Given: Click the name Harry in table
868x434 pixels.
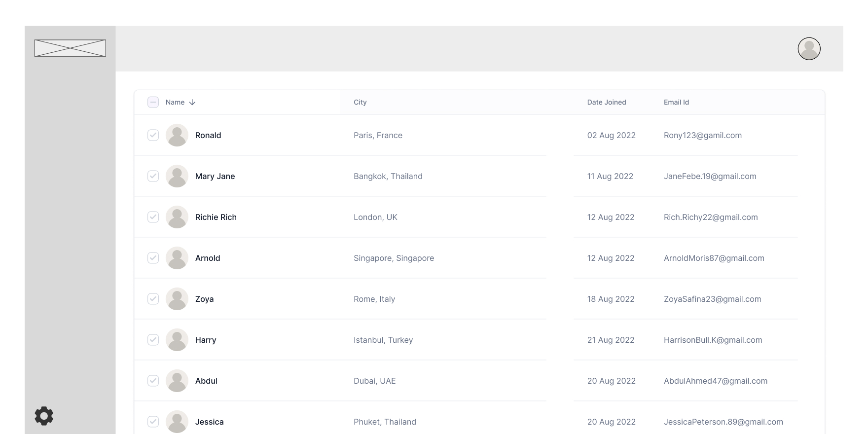Looking at the screenshot, I should point(206,340).
